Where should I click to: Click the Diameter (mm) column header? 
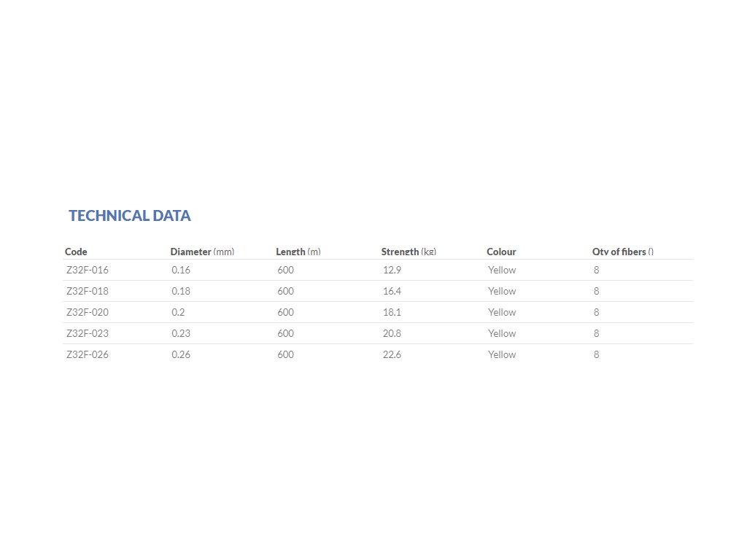click(202, 252)
